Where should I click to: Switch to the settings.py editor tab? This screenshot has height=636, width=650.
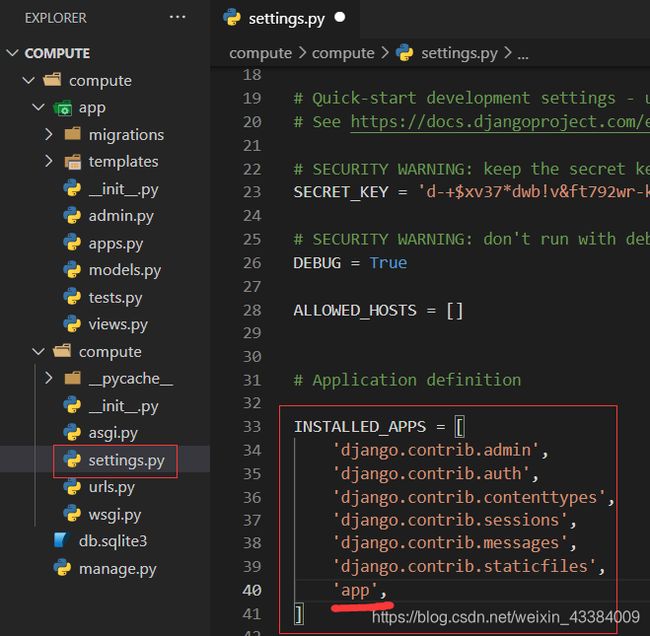coord(286,19)
